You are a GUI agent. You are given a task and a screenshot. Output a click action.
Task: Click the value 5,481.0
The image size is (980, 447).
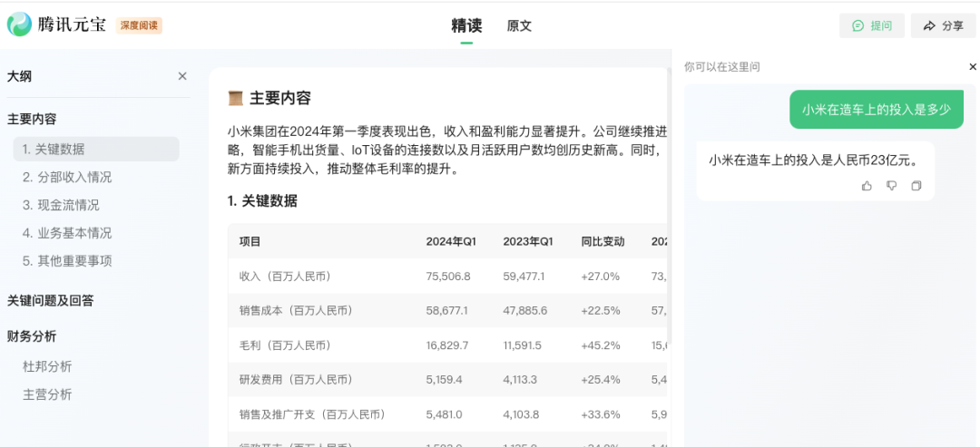tap(444, 414)
